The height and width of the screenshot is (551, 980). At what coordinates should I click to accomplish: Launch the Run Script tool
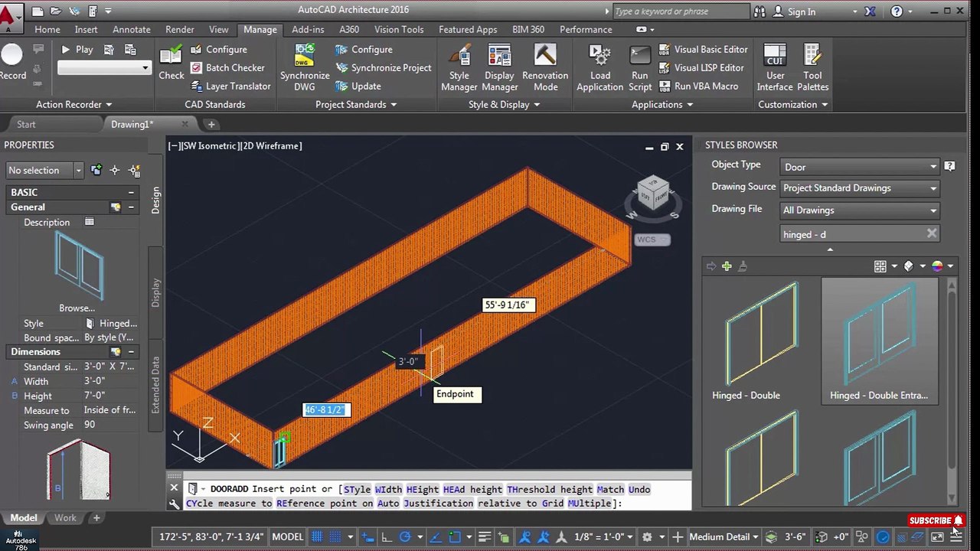coord(640,67)
